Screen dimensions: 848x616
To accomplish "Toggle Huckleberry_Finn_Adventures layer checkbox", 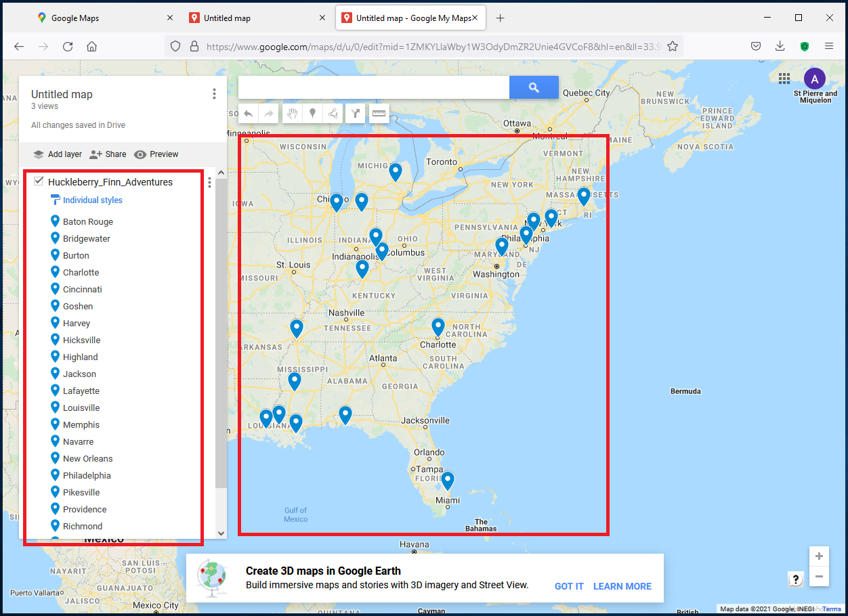I will pos(39,181).
